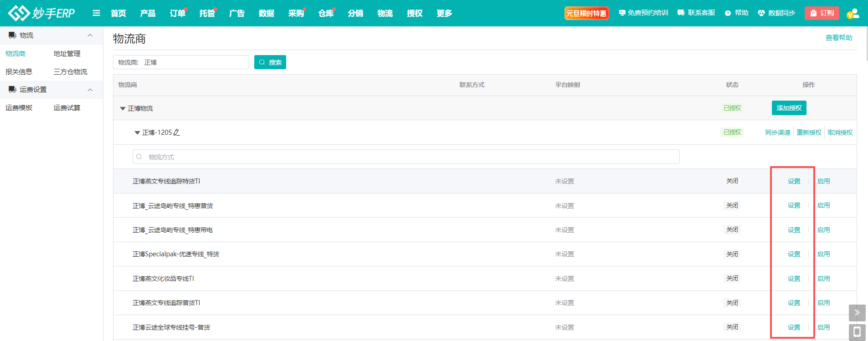This screenshot has height=341, width=868.
Task: Open the 帮助 help icon in header
Action: 728,13
